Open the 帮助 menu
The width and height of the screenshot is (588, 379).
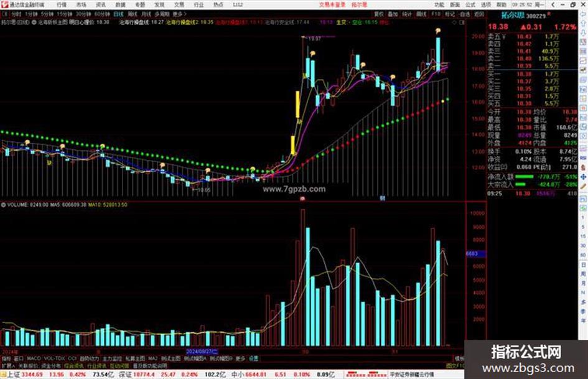(502, 5)
